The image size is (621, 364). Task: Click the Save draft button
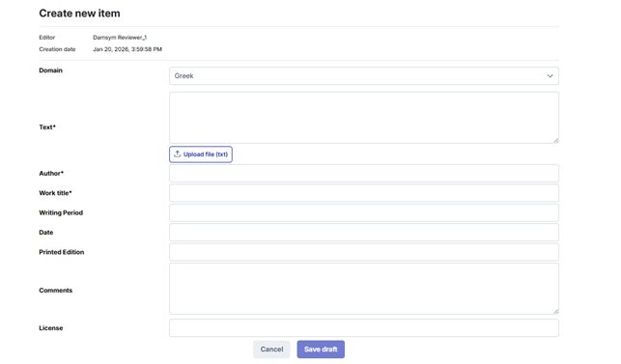click(x=321, y=350)
